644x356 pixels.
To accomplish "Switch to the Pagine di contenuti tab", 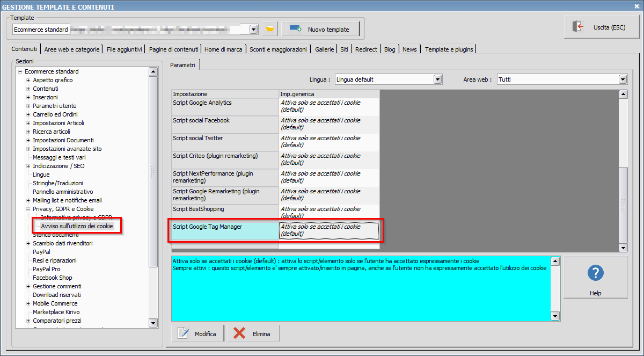I will click(x=174, y=49).
